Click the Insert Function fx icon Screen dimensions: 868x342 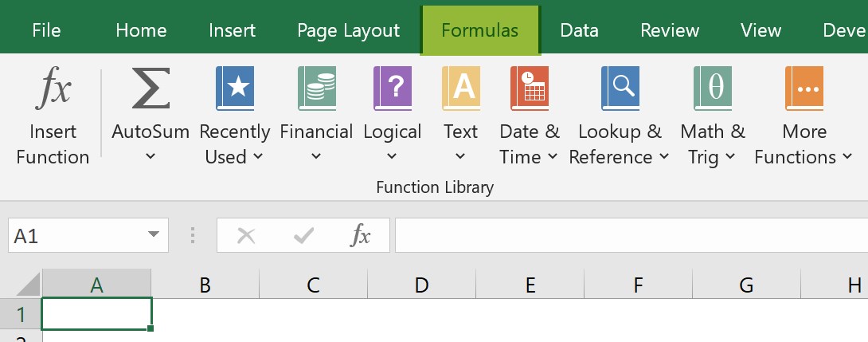53,88
